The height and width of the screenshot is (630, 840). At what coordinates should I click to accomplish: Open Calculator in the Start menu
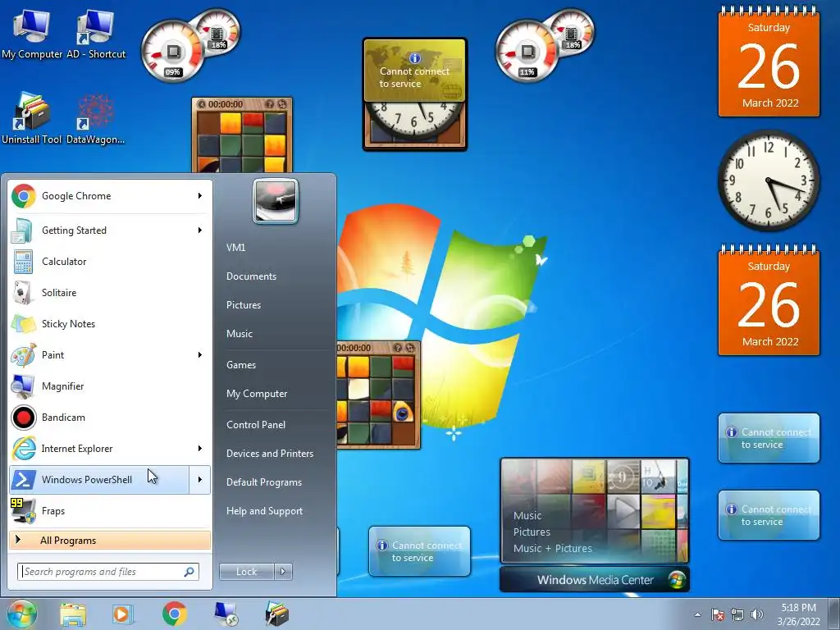coord(110,262)
